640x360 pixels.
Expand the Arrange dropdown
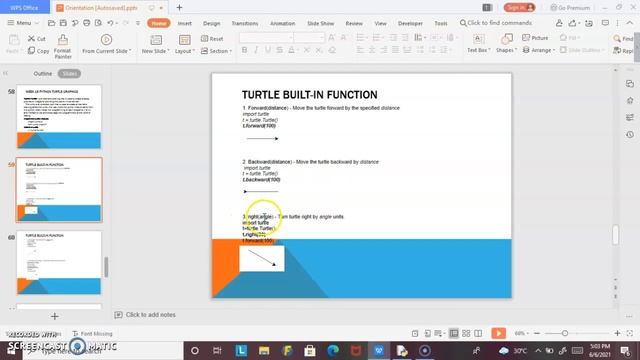539,50
